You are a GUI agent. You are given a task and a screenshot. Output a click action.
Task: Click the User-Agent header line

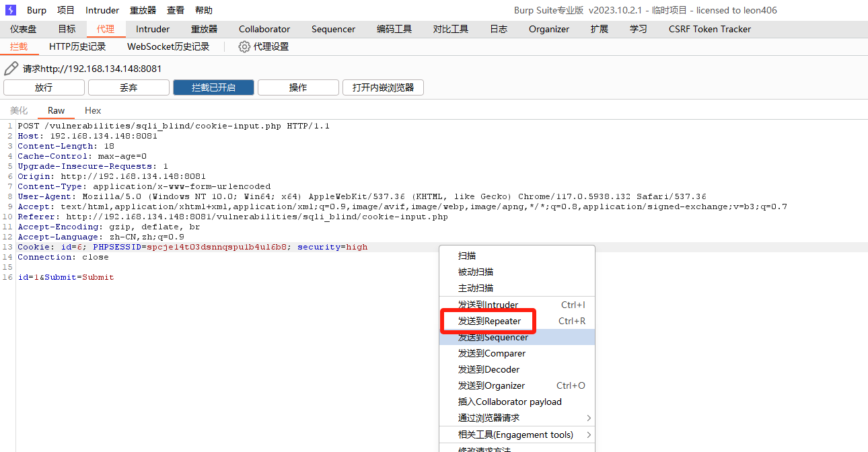coord(362,196)
